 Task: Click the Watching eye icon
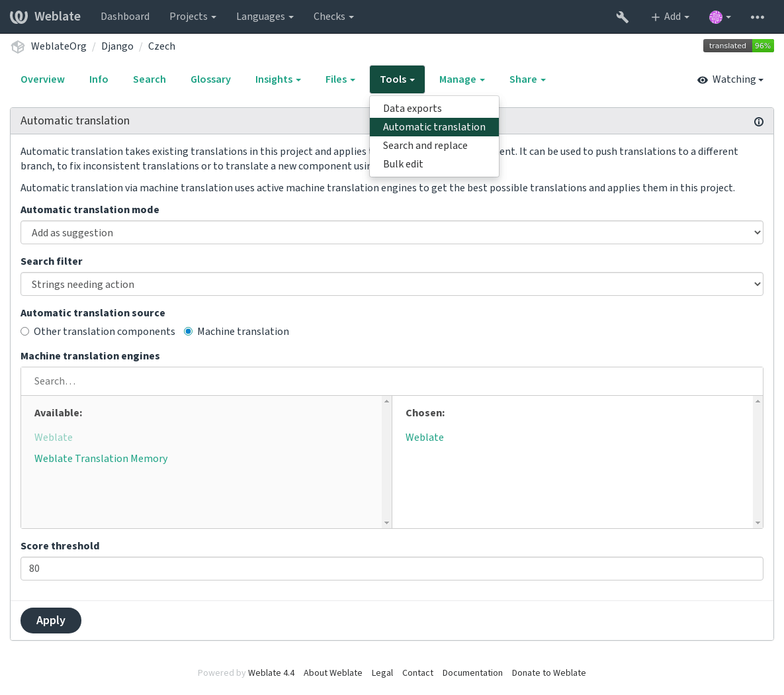point(703,80)
